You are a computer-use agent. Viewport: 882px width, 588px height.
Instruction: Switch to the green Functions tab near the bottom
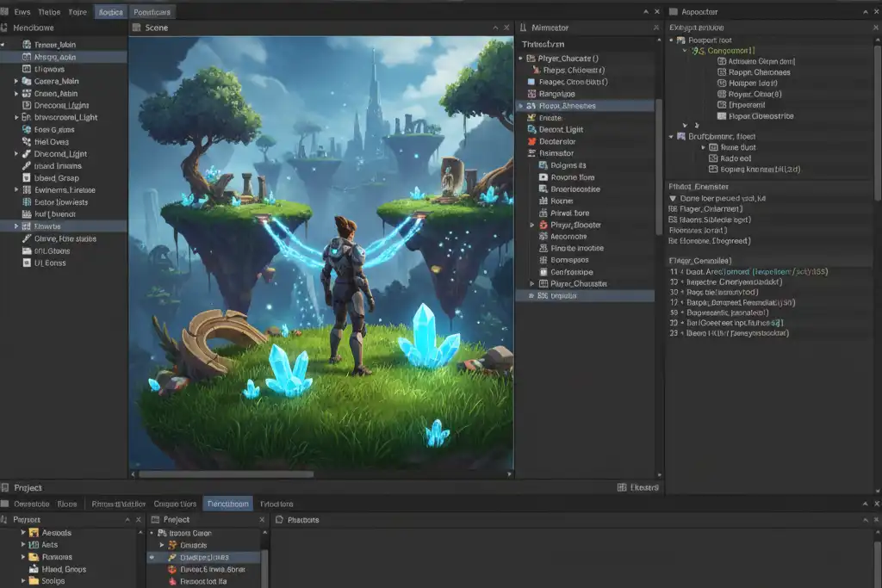pyautogui.click(x=227, y=504)
